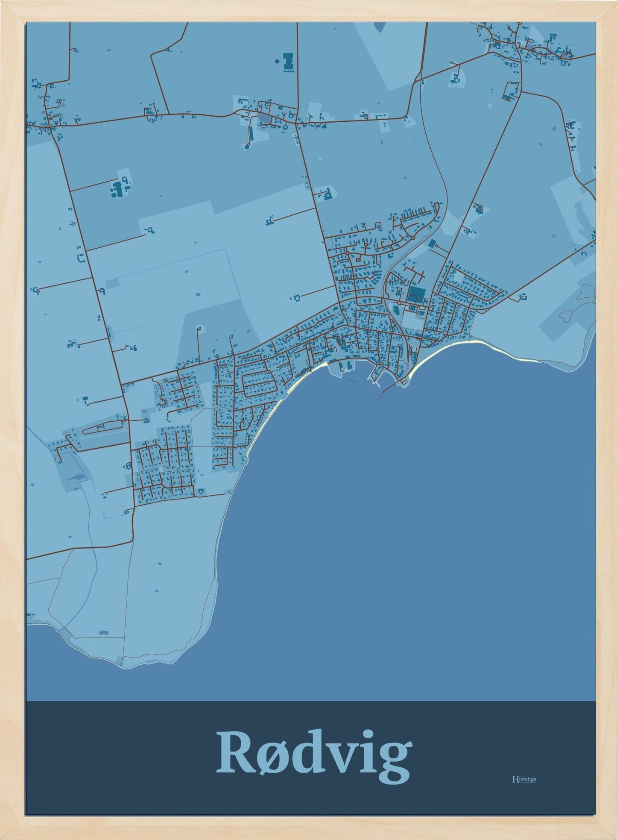This screenshot has width=617, height=840.
Task: Select the open sea area of the map
Action: click(x=406, y=534)
